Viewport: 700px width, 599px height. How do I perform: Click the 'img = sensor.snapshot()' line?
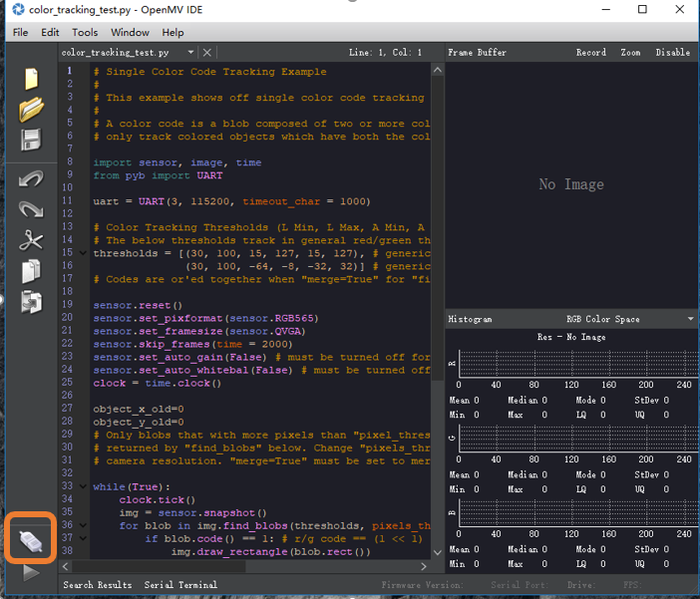coord(192,513)
